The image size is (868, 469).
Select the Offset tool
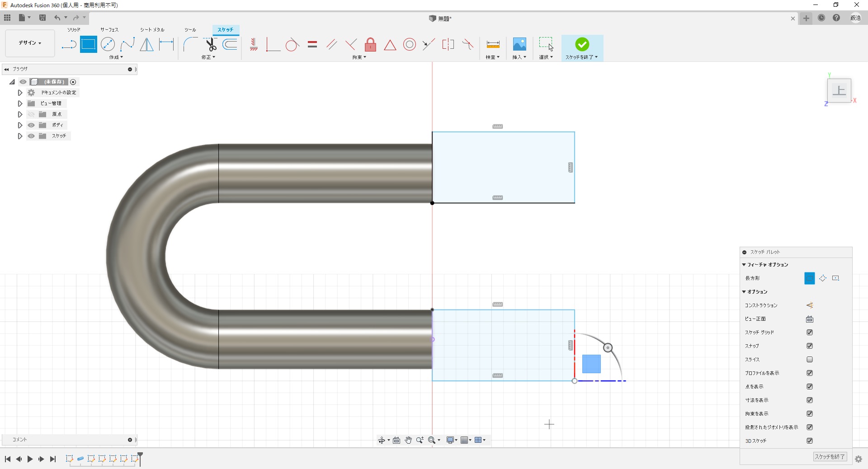230,44
